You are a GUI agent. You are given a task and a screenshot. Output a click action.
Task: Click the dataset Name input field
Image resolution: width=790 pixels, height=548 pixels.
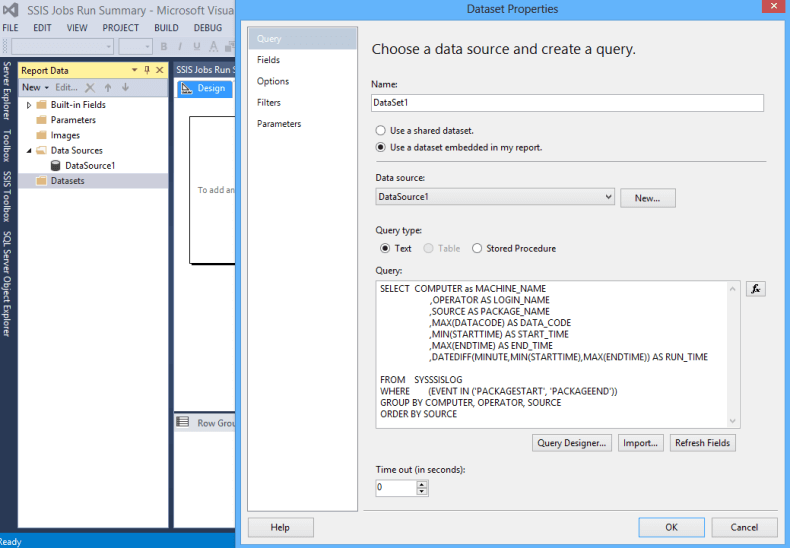(567, 103)
